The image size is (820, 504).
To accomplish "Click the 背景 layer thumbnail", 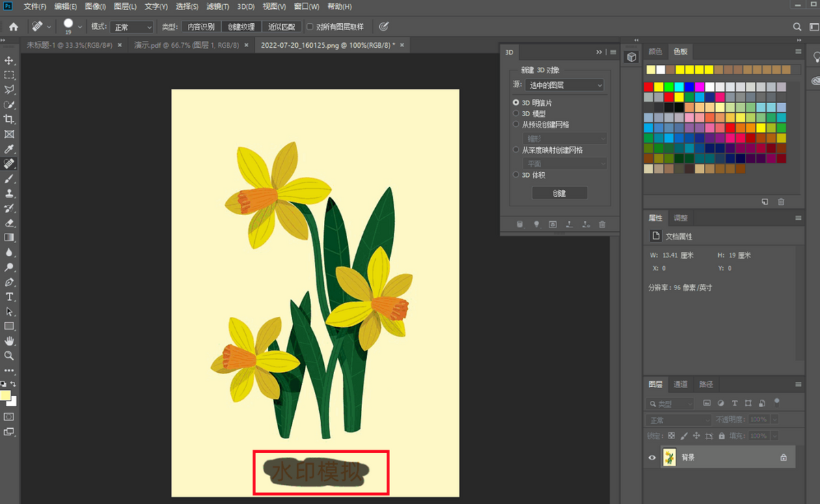I will (670, 458).
